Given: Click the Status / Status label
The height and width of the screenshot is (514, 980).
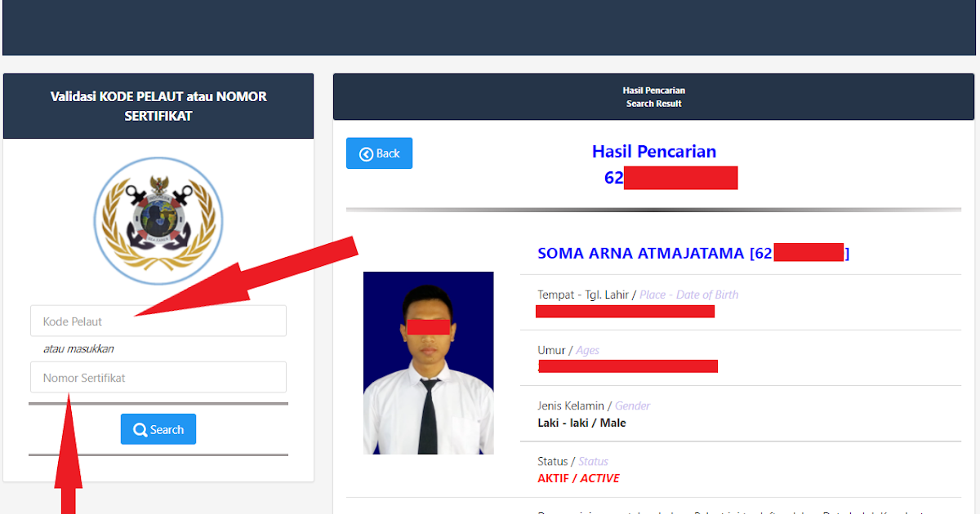Looking at the screenshot, I should (572, 461).
